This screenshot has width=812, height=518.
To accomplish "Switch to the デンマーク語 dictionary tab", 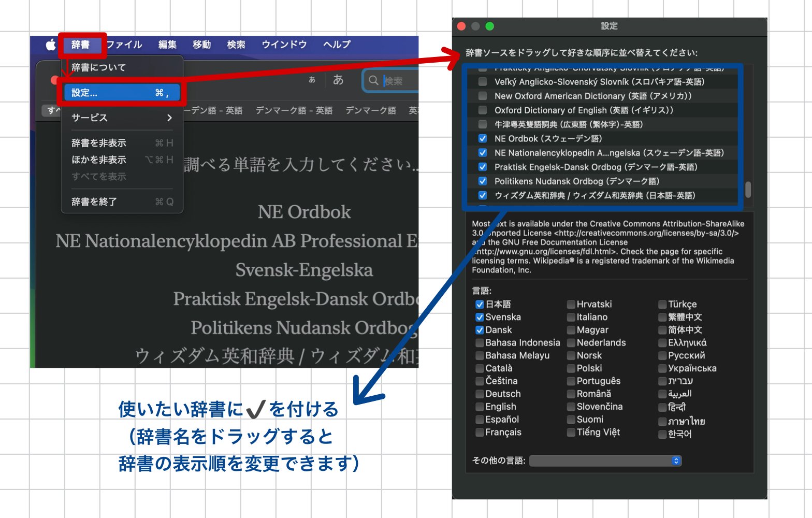I will click(x=371, y=110).
